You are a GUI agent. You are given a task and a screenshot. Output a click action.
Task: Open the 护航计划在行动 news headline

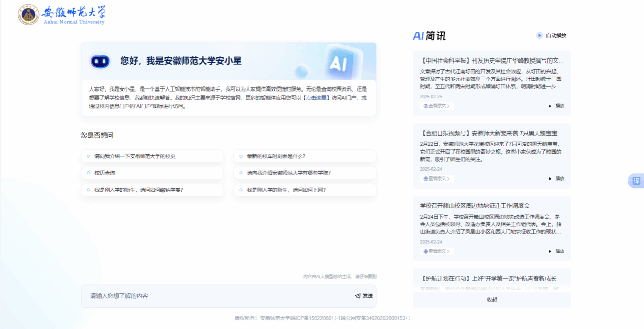(488, 279)
